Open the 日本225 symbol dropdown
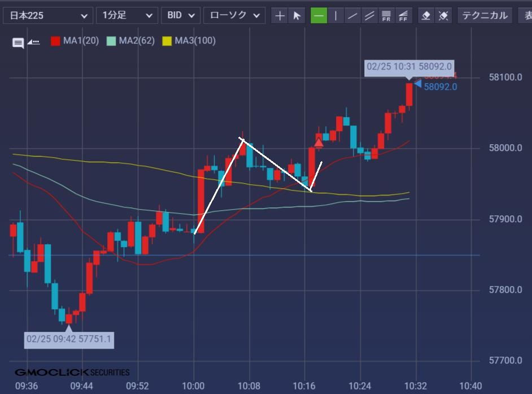This screenshot has height=394, width=532. pos(47,16)
